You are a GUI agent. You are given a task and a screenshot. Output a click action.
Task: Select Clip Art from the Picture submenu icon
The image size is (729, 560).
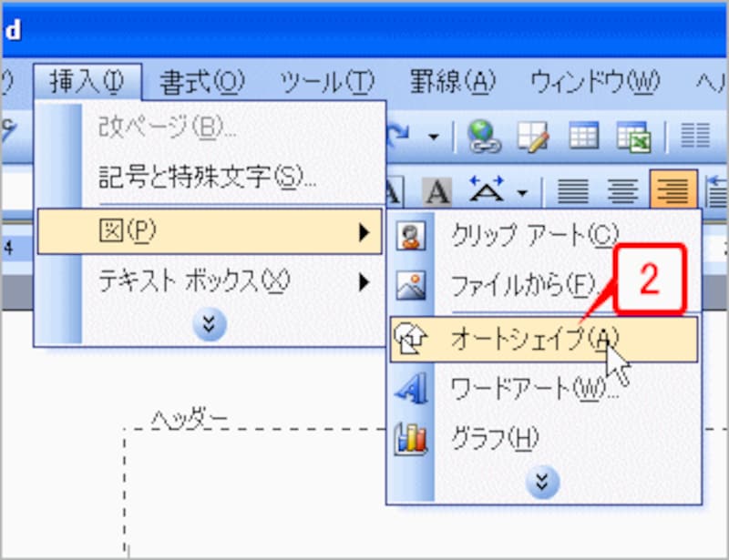tap(411, 233)
